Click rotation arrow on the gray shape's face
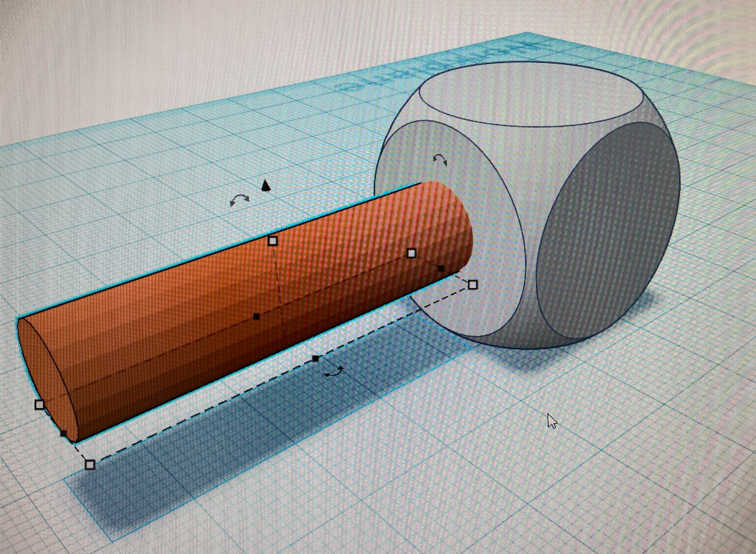Screen dimensions: 756x554 click(x=440, y=160)
